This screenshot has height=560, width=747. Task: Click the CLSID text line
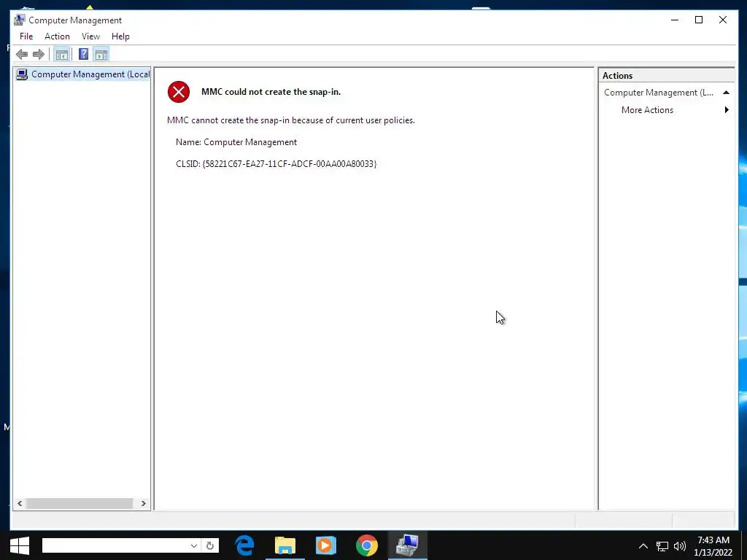point(276,164)
